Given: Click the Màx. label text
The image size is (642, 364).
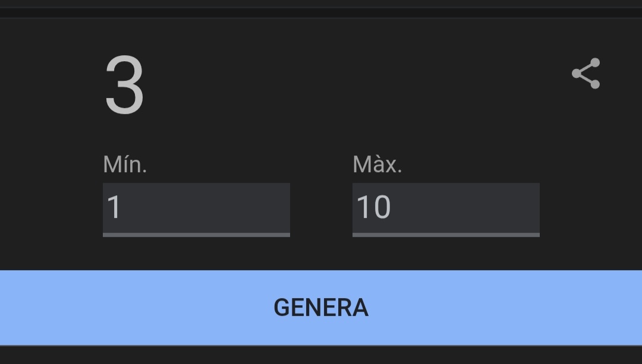Looking at the screenshot, I should 377,164.
